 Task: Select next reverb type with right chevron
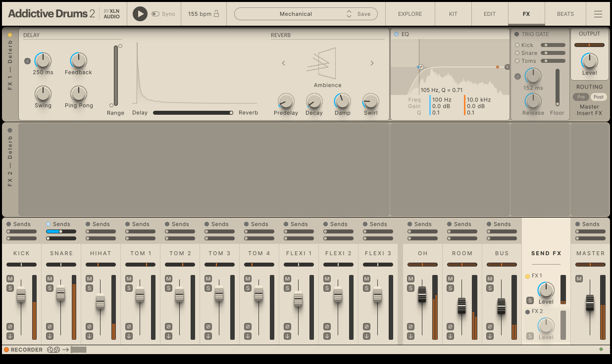pyautogui.click(x=372, y=63)
